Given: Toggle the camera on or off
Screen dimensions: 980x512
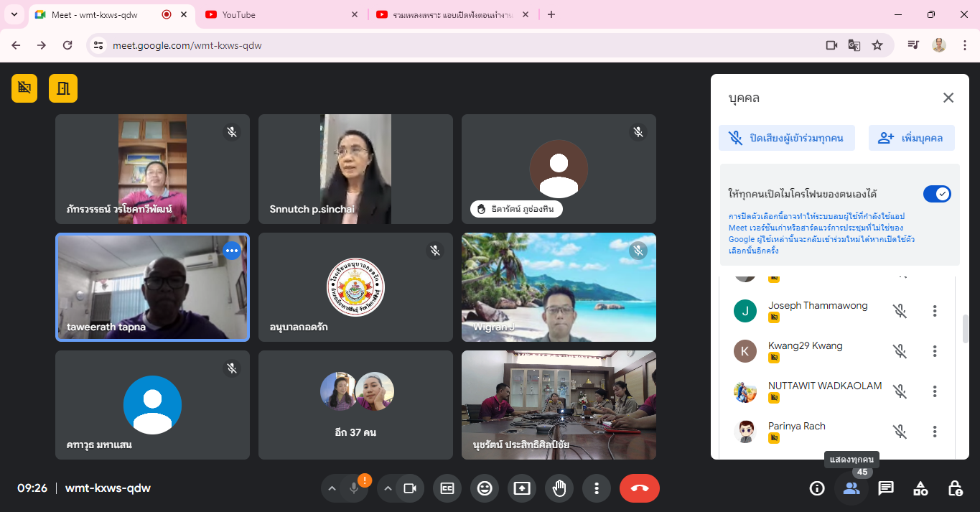Looking at the screenshot, I should coord(410,488).
